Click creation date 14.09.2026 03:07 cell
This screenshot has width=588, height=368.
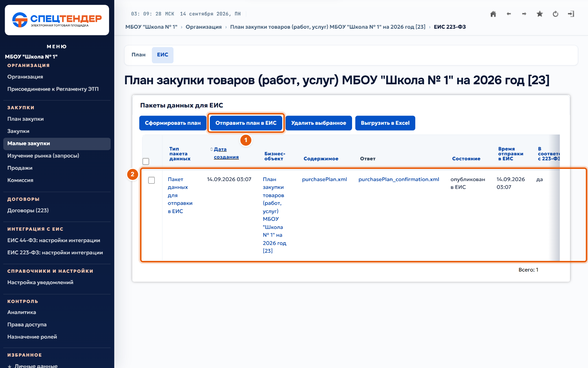[x=229, y=179]
